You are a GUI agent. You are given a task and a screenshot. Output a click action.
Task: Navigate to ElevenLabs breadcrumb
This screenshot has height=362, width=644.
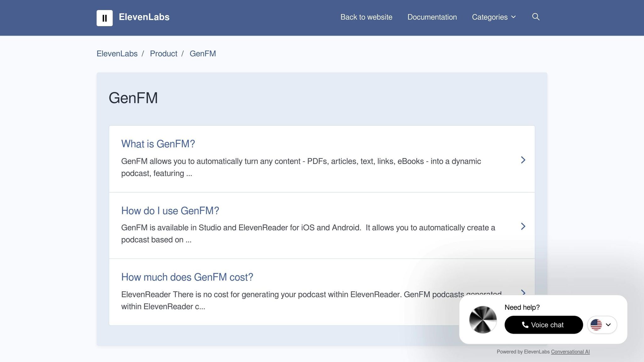click(x=117, y=54)
